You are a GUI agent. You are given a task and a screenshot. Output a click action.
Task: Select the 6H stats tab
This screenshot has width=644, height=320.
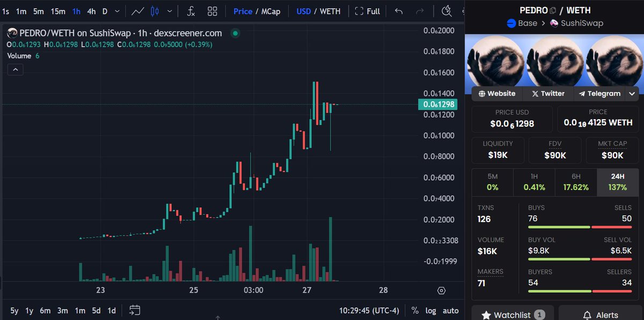pos(575,182)
